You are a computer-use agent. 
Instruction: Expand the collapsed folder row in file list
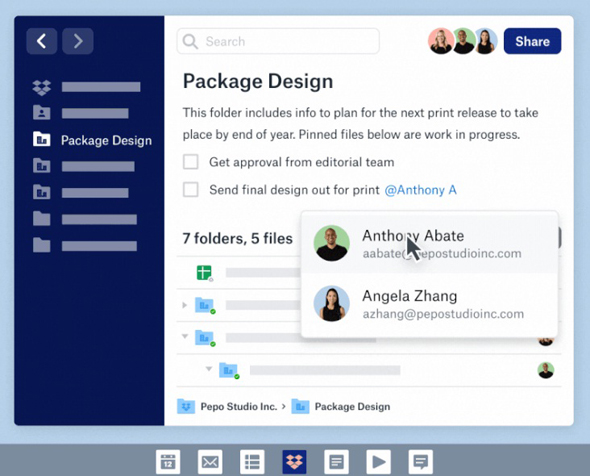coord(184,305)
